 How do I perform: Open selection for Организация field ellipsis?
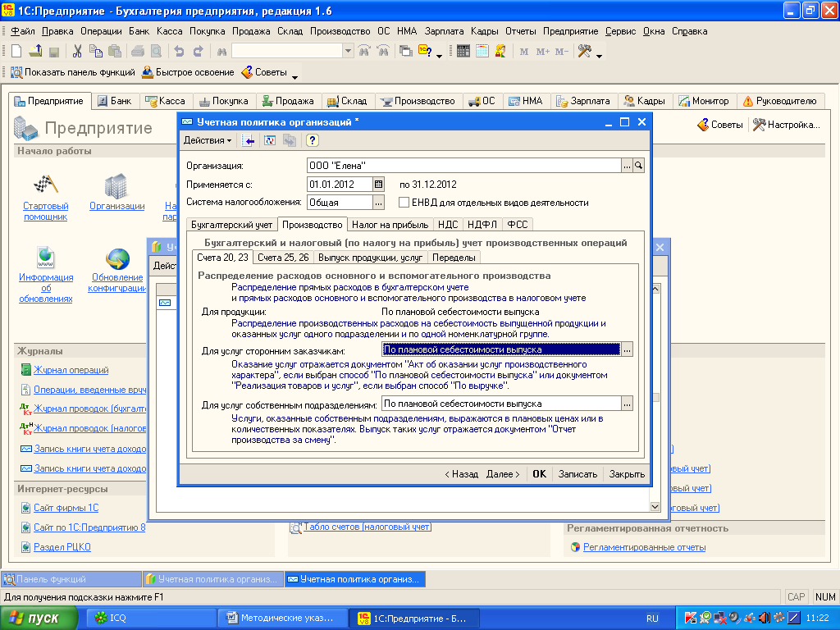(627, 166)
